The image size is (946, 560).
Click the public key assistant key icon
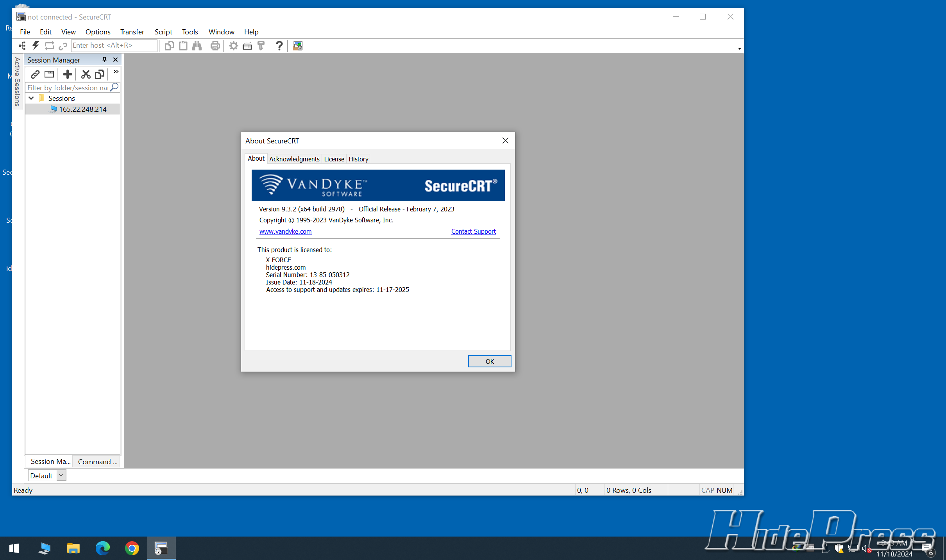(261, 46)
